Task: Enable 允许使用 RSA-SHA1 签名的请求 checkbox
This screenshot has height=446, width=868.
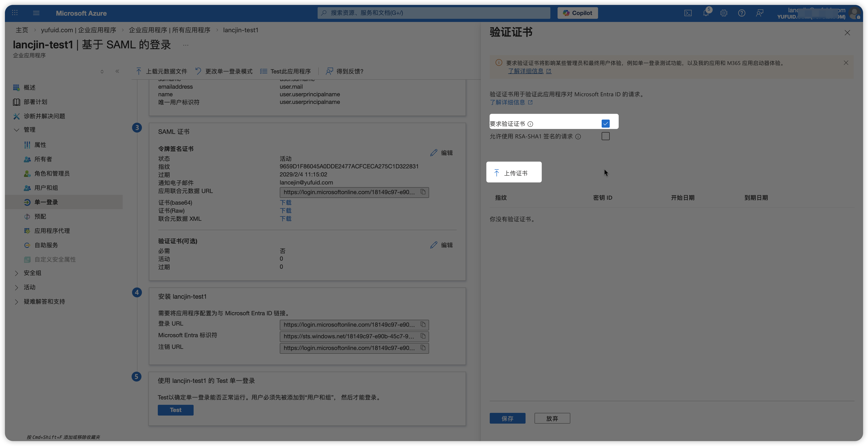Action: pos(605,136)
